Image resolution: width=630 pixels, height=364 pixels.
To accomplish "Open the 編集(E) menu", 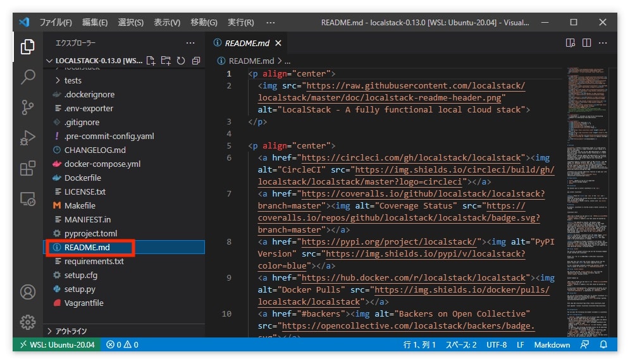I will pyautogui.click(x=95, y=23).
